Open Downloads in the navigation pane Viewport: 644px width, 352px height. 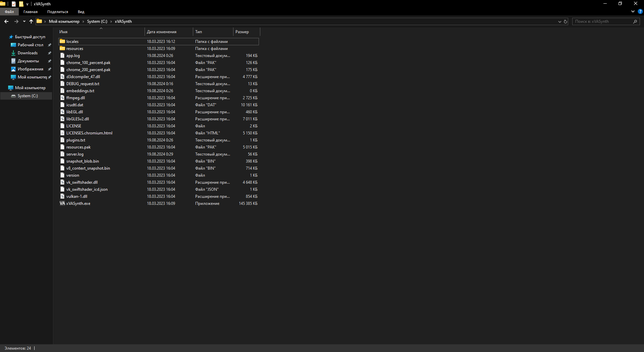28,53
